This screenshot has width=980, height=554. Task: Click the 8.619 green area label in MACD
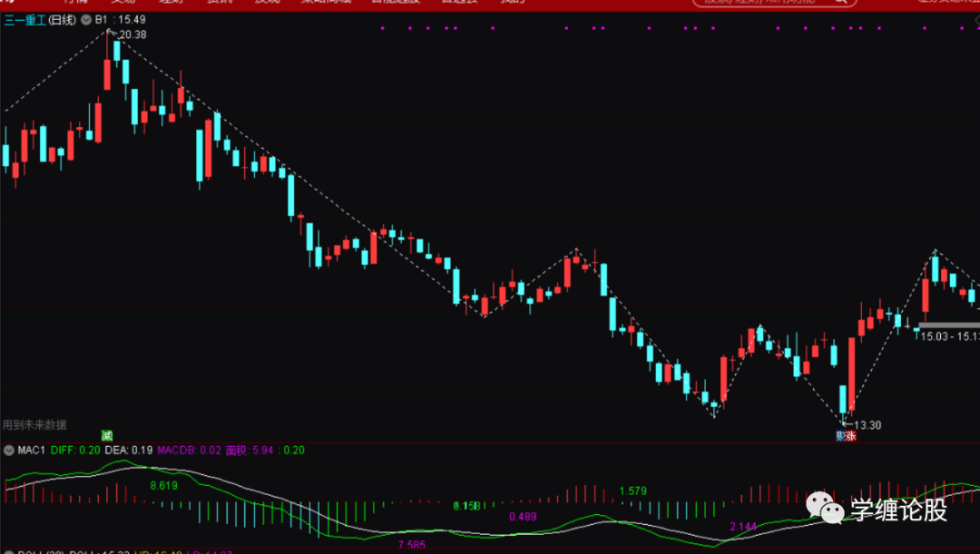(163, 485)
